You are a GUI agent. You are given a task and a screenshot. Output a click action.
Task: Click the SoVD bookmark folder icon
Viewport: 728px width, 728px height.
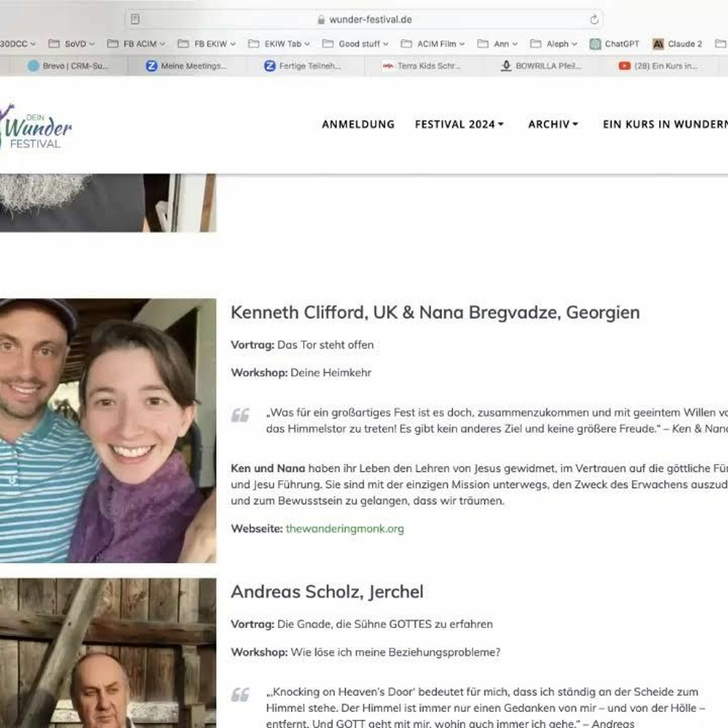[x=54, y=44]
